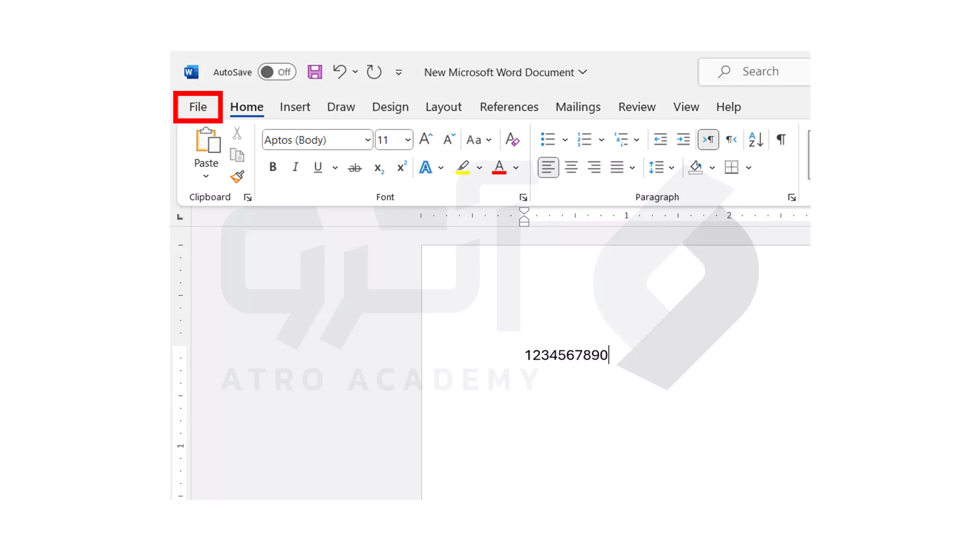Click the Paste button
The height and width of the screenshot is (551, 980).
coord(207,141)
